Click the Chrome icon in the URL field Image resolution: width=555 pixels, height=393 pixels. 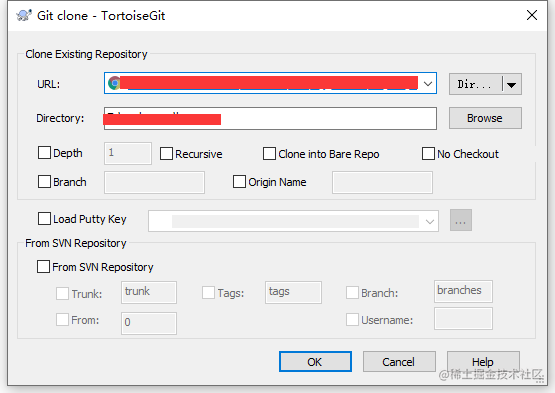[x=114, y=83]
